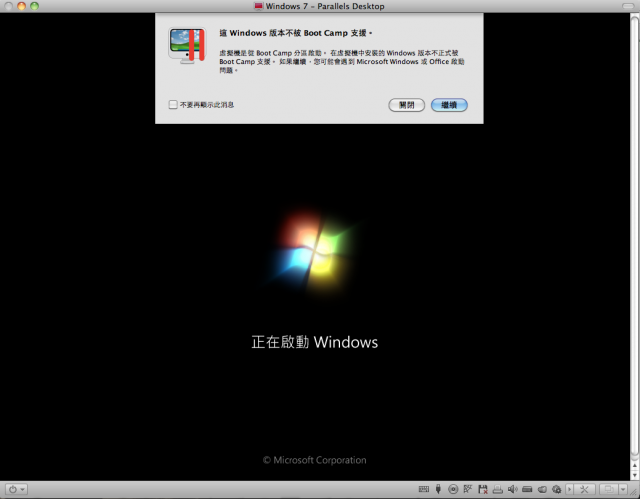Click the shared folders icon
The image size is (640, 499).
542,489
